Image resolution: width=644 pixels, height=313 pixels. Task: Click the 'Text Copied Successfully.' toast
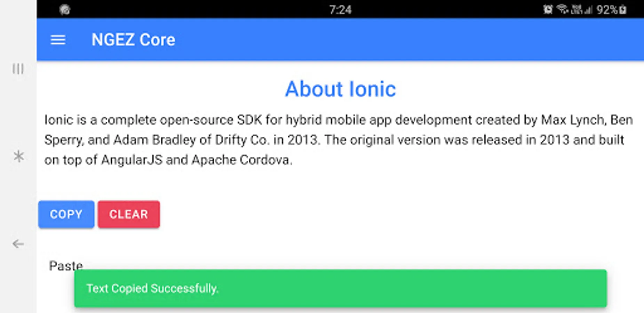click(x=341, y=288)
